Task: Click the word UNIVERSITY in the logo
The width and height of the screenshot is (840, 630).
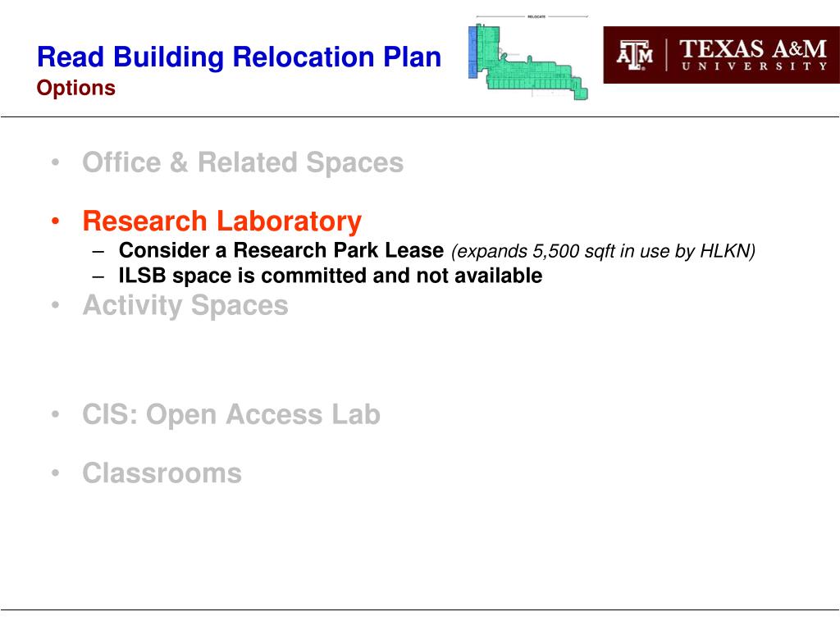Action: pos(755,66)
